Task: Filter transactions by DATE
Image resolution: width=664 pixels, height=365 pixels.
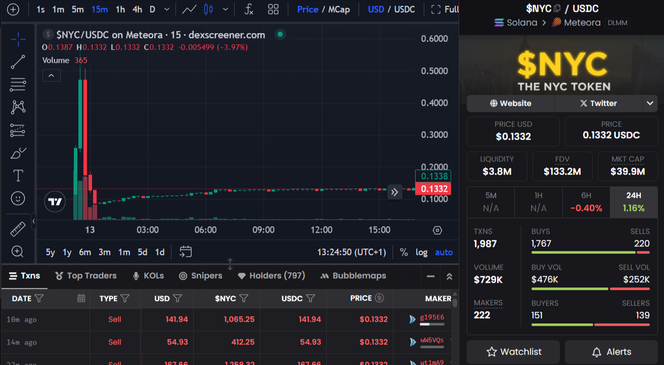Action: pyautogui.click(x=39, y=299)
